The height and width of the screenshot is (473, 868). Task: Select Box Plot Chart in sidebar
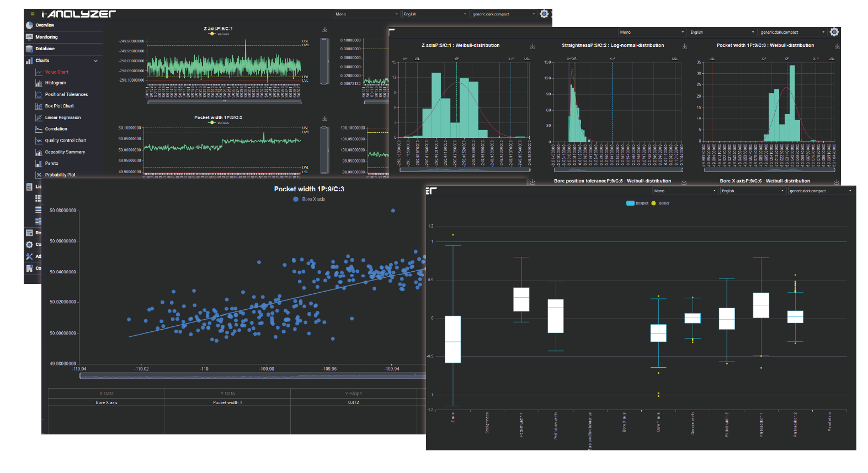pos(59,106)
